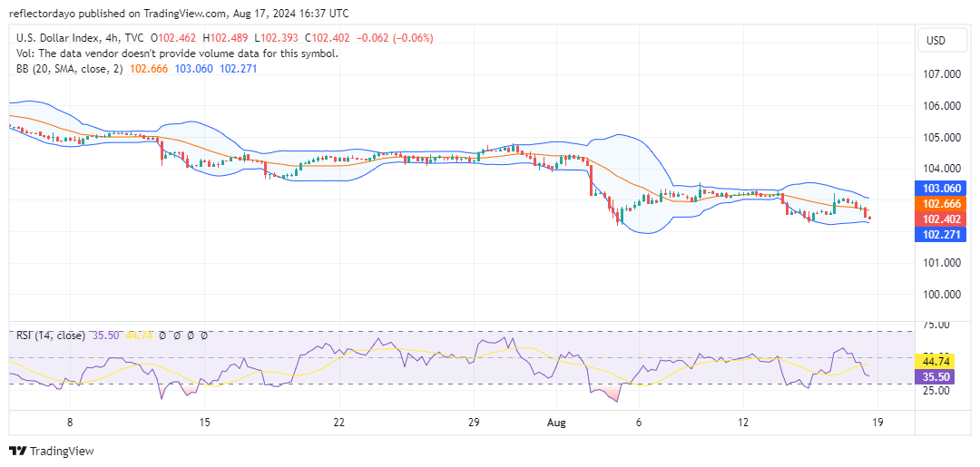
Task: Click the orange 102.666 basis price label
Action: [941, 203]
